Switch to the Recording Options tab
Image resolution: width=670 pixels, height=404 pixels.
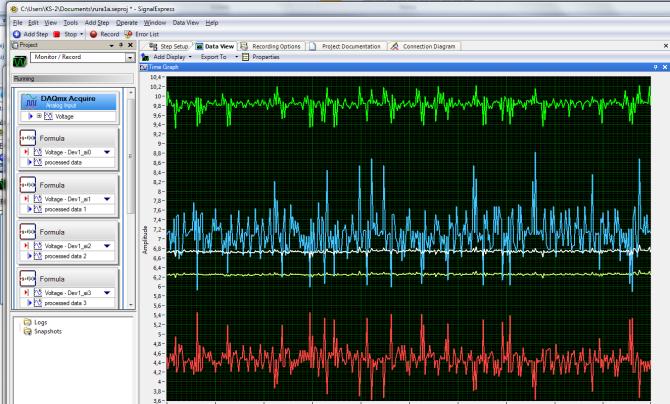click(x=271, y=46)
